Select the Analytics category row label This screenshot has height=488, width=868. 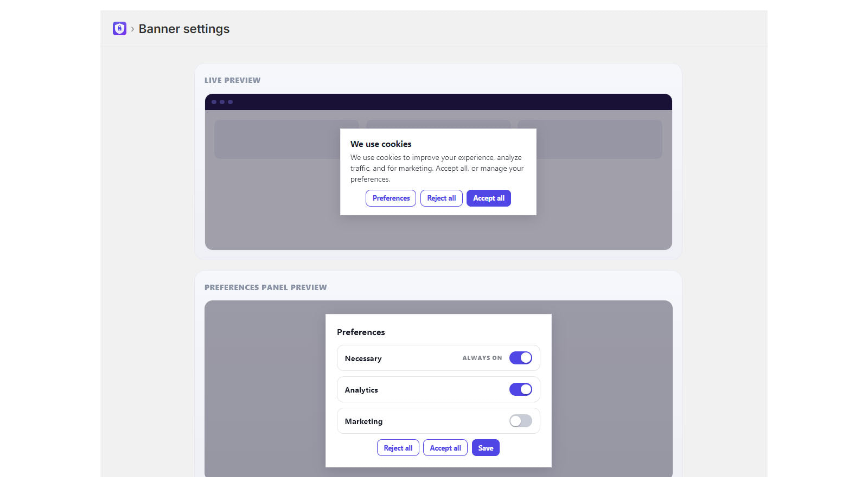[361, 390]
